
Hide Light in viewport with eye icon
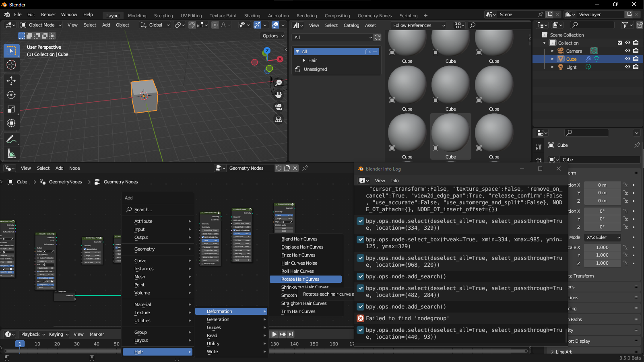pos(627,67)
